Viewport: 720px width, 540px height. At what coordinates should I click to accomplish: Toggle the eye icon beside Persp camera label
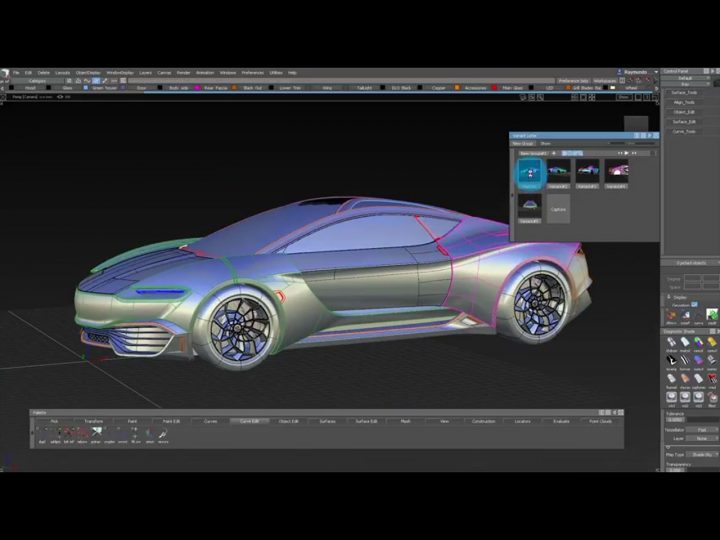pyautogui.click(x=60, y=97)
